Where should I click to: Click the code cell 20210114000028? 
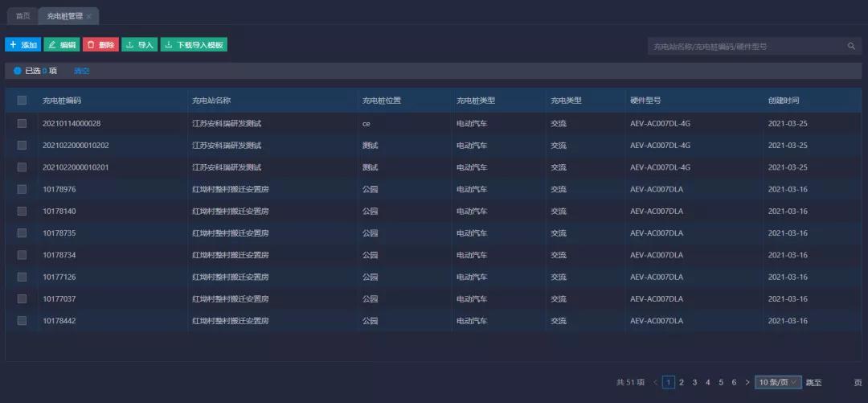click(x=72, y=124)
